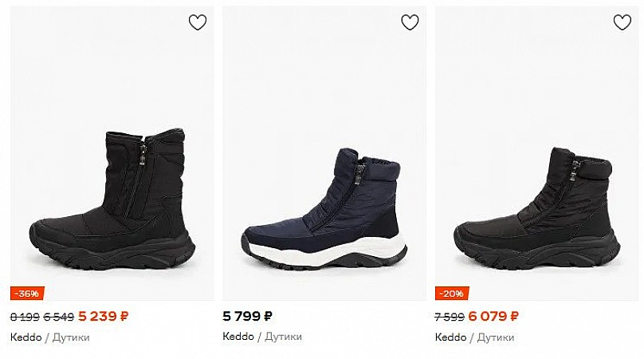Click Дутики label under 5 239 ₽ boot
Image resolution: width=644 pixels, height=359 pixels.
coord(71,337)
